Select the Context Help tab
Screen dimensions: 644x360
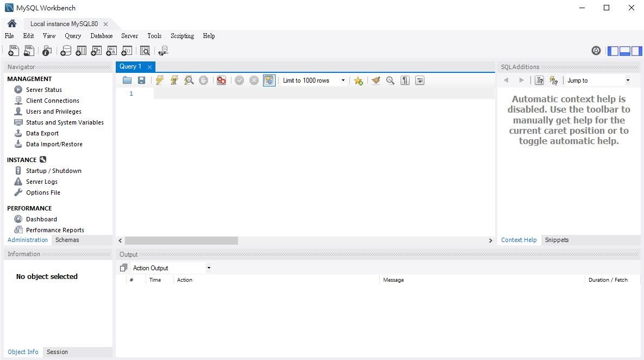click(518, 240)
